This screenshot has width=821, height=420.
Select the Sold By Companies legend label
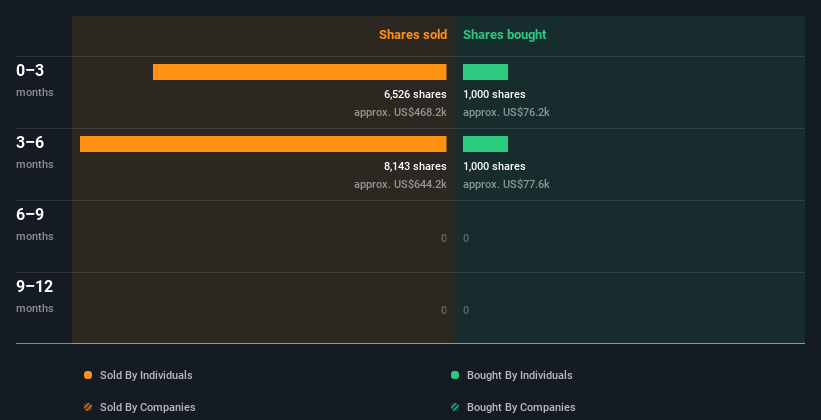coord(148,407)
